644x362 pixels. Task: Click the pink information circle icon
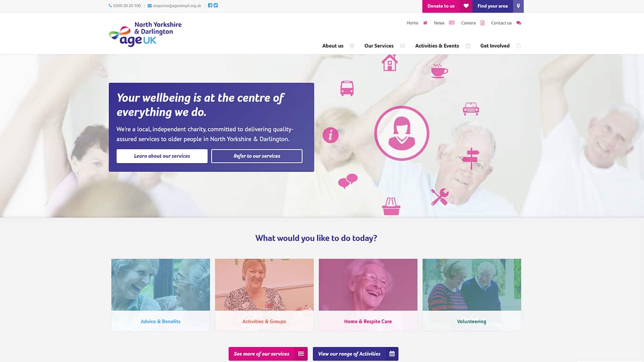coord(330,135)
